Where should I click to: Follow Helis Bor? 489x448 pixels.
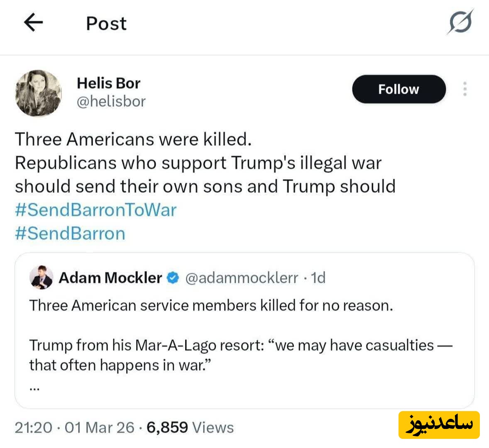click(x=399, y=89)
